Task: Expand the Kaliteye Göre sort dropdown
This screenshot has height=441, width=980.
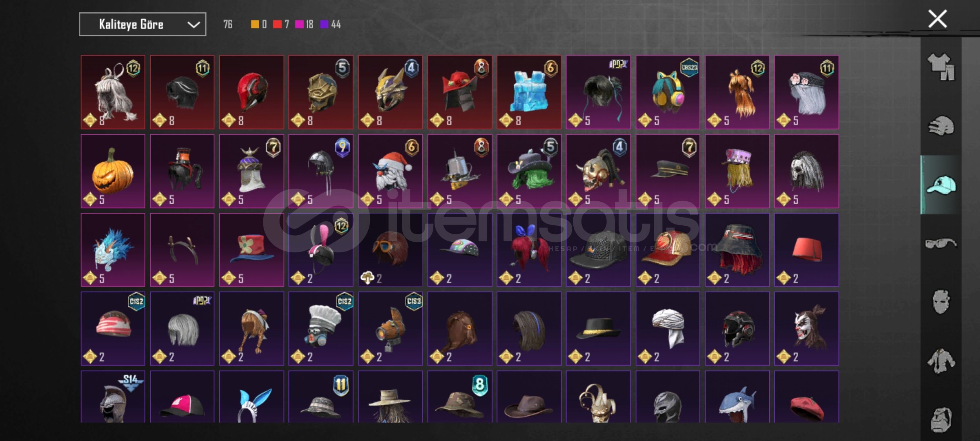Action: pos(143,24)
